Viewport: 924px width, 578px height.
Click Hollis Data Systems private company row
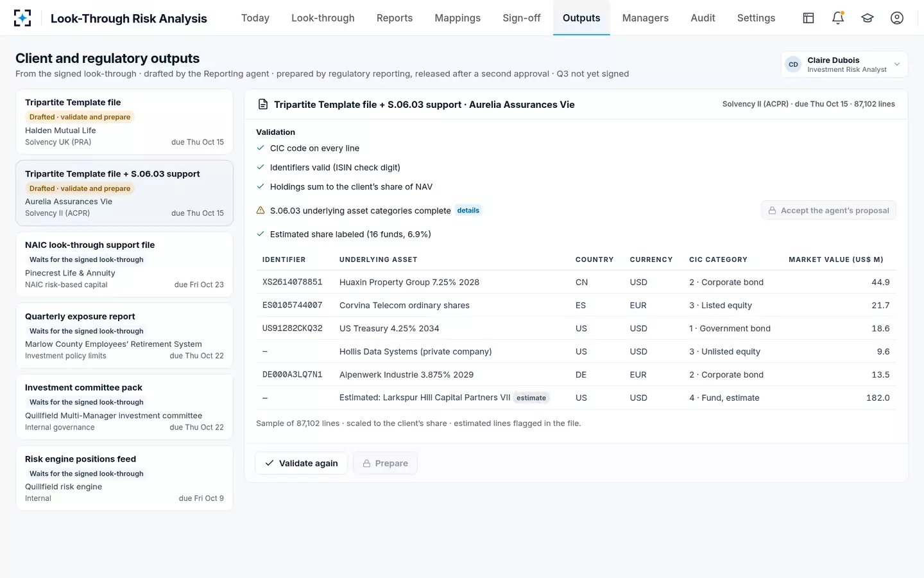point(576,351)
